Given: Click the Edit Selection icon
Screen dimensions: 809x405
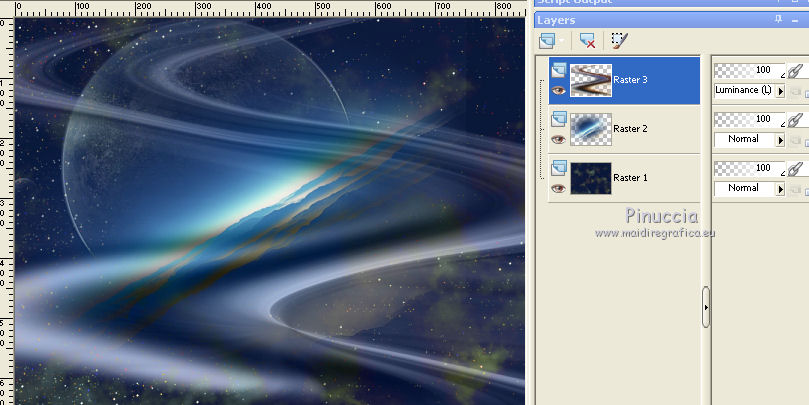Looking at the screenshot, I should (619, 41).
